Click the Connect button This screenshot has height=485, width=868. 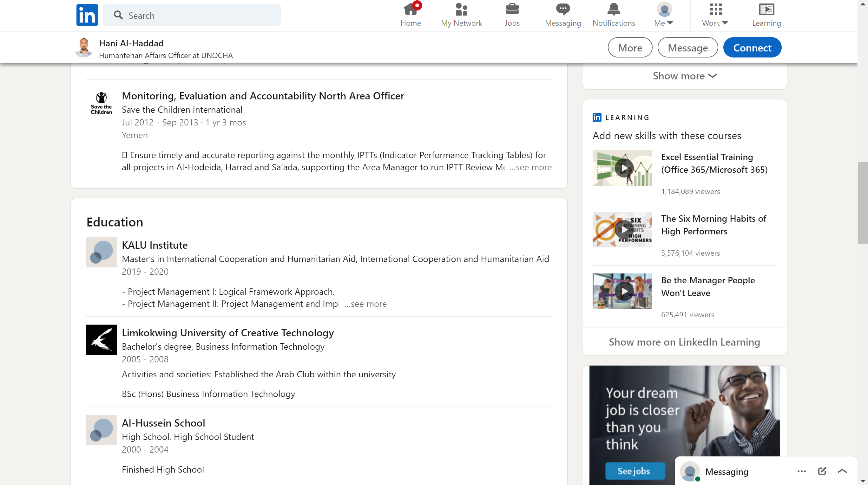[x=752, y=48]
